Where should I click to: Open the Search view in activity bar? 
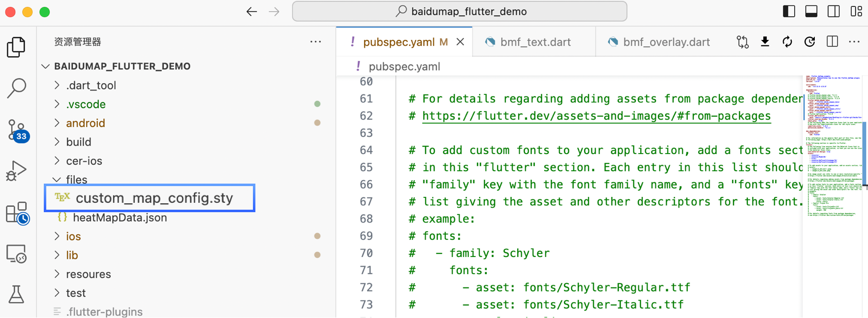pyautogui.click(x=16, y=89)
